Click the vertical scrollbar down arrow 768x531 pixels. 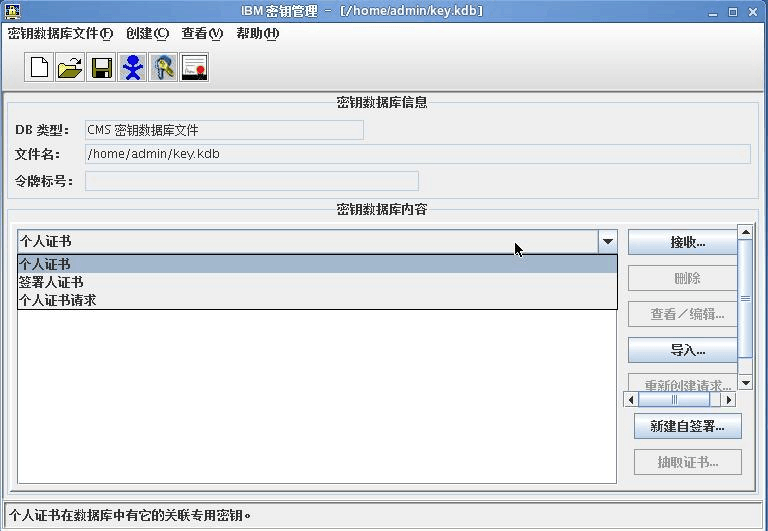(x=745, y=383)
